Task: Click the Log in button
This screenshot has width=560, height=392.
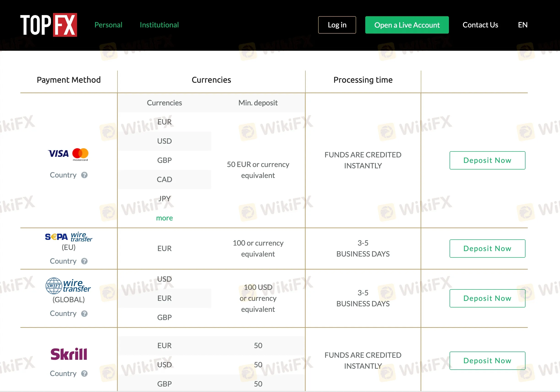Action: point(337,25)
